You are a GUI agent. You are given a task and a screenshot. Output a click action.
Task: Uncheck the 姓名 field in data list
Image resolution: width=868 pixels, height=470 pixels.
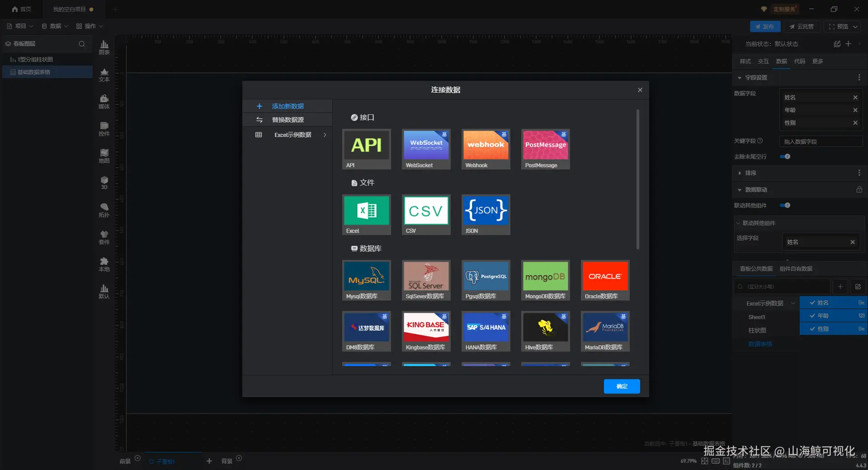click(812, 303)
